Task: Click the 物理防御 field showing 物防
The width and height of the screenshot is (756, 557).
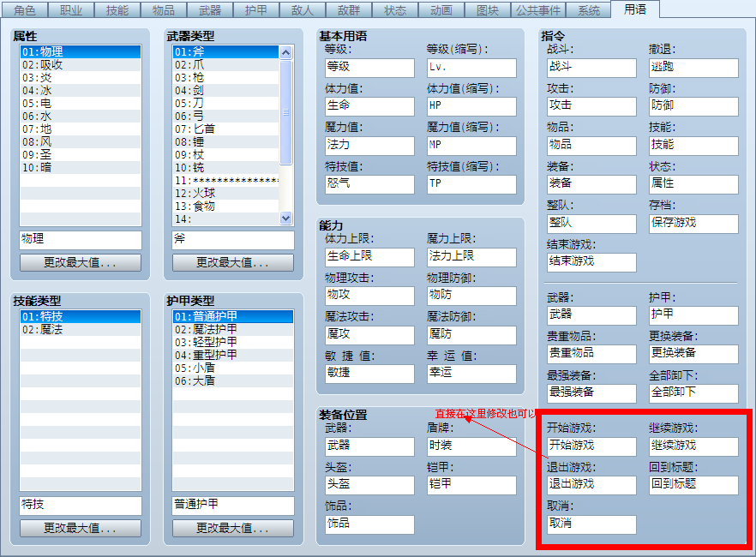Action: point(471,296)
